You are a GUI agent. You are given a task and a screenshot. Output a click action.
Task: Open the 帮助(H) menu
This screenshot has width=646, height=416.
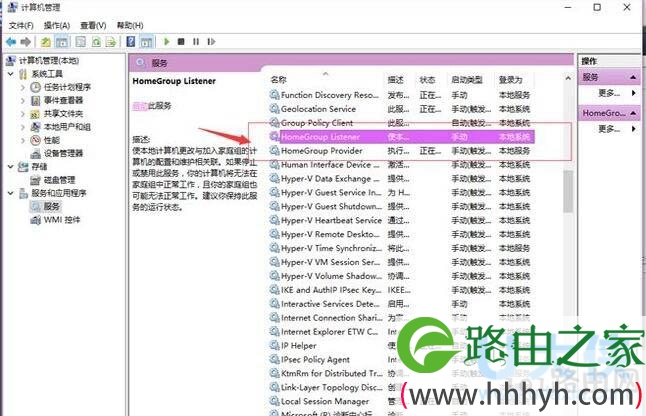tap(130, 26)
